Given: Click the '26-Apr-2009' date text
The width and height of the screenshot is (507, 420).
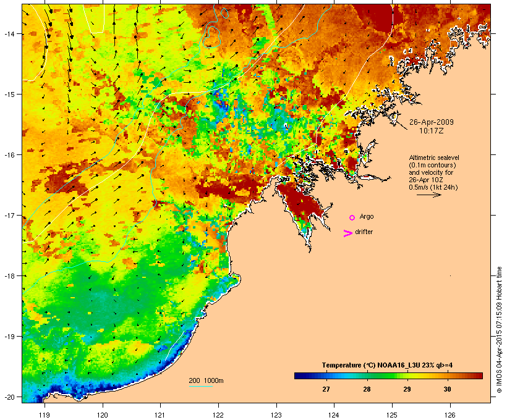Looking at the screenshot, I should coord(432,122).
